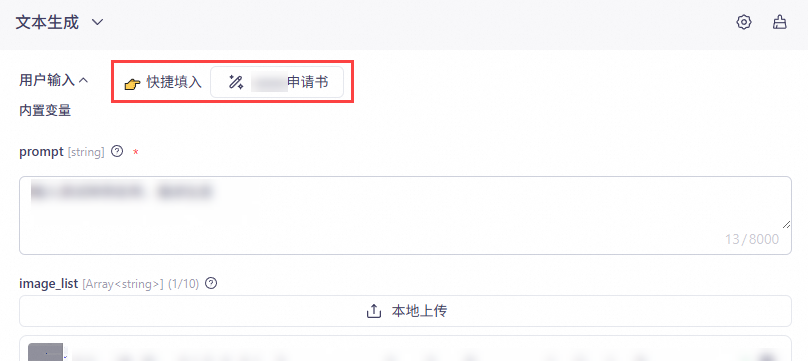Image resolution: width=808 pixels, height=361 pixels.
Task: Click the 13/8000 character counter
Action: coord(752,239)
